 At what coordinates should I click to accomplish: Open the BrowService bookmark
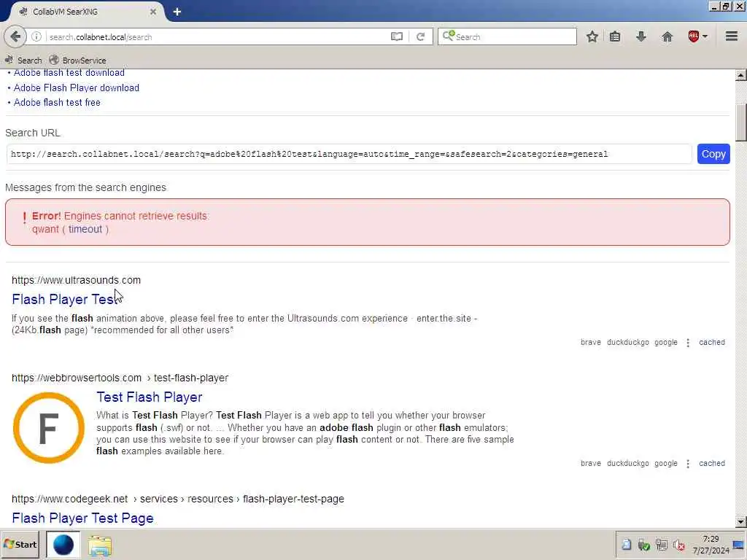[x=77, y=61]
